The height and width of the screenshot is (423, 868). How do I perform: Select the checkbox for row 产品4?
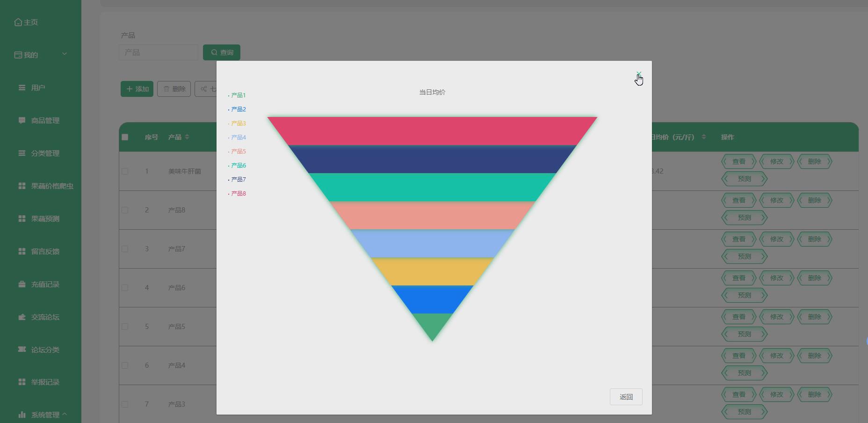click(x=125, y=365)
